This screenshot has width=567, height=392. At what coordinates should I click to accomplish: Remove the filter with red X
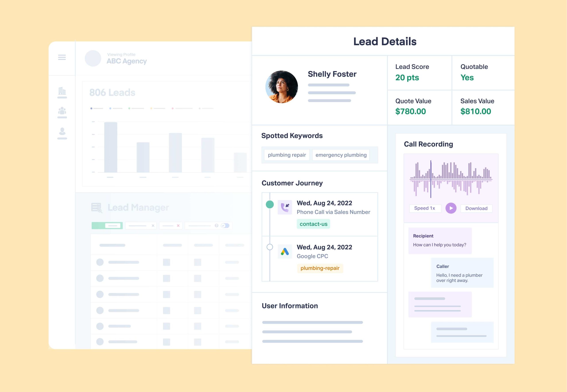pos(178,226)
